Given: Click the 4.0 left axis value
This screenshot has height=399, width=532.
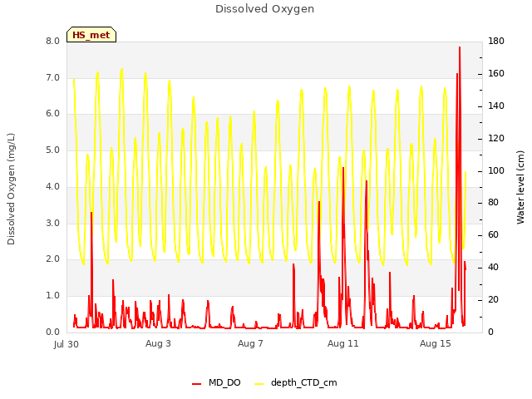Looking at the screenshot, I should (x=52, y=186).
